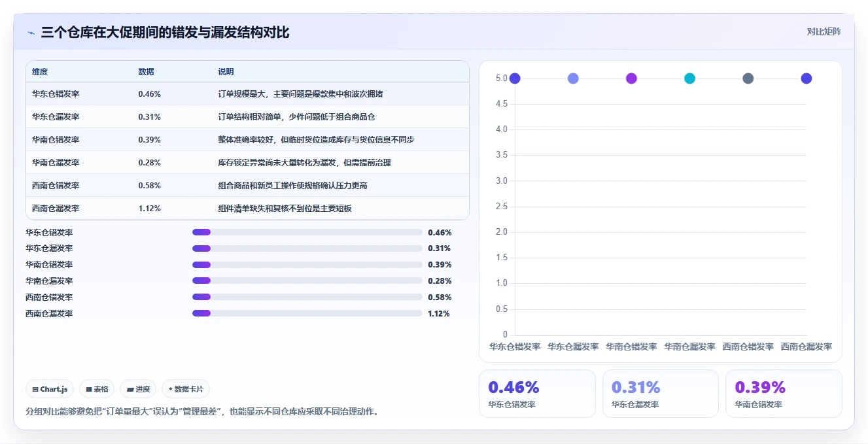
Task: Click the 0.28% value in the table
Action: [149, 163]
